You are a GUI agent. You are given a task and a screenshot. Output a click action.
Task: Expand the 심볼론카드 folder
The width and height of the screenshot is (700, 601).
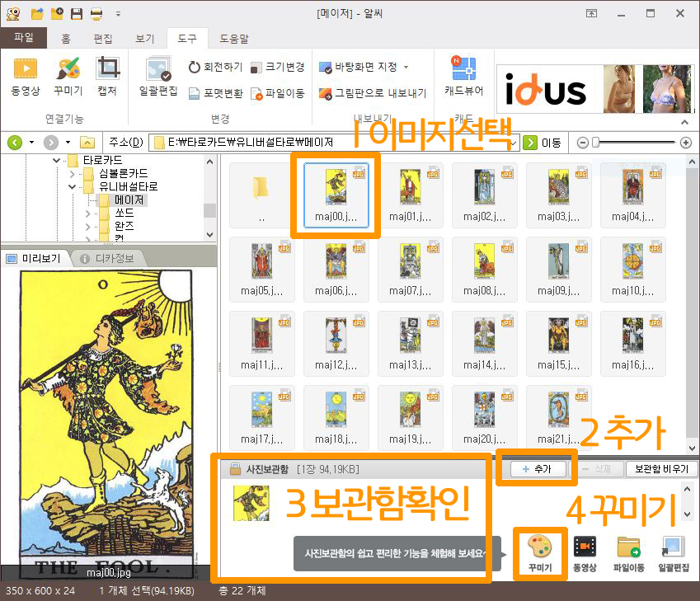tap(72, 173)
